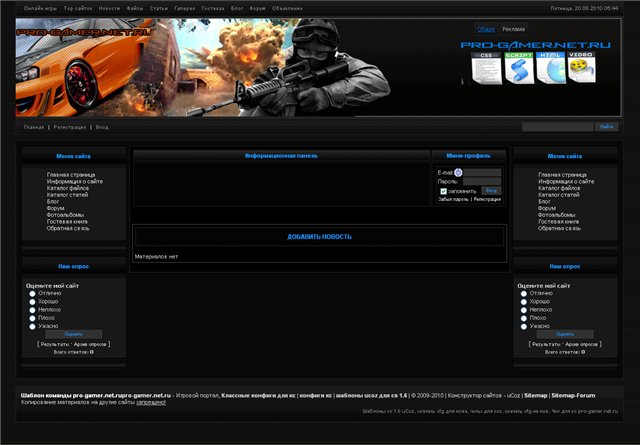Select 'Ужасно' in the left sidebar poll
Screen dimensions: 640x445
pos(32,326)
